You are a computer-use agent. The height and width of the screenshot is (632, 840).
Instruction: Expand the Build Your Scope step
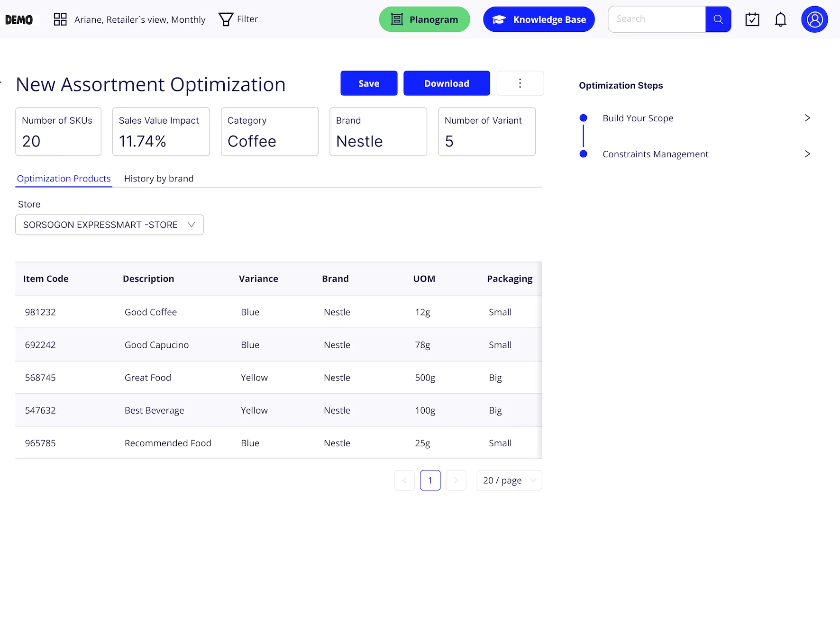(807, 118)
